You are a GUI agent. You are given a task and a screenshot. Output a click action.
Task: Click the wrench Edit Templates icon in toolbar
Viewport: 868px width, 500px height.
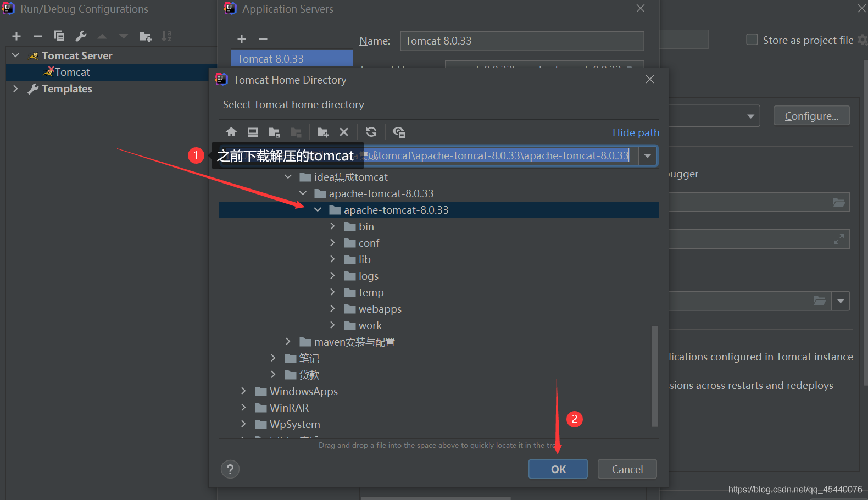81,36
